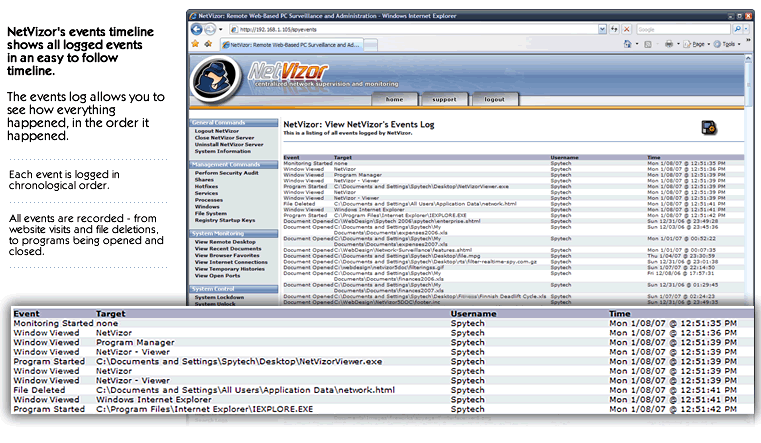This screenshot has height=443, width=761.
Task: Open Favorites Center star icon
Action: [x=196, y=44]
